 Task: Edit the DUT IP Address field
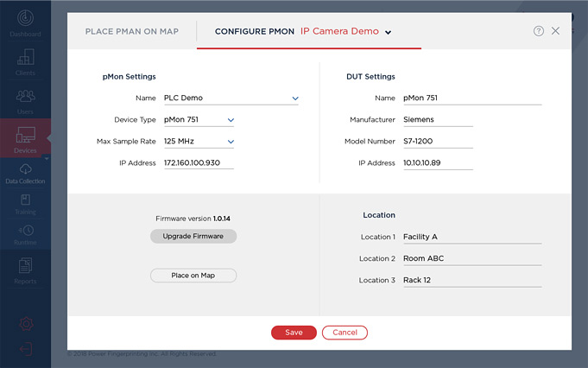point(438,163)
